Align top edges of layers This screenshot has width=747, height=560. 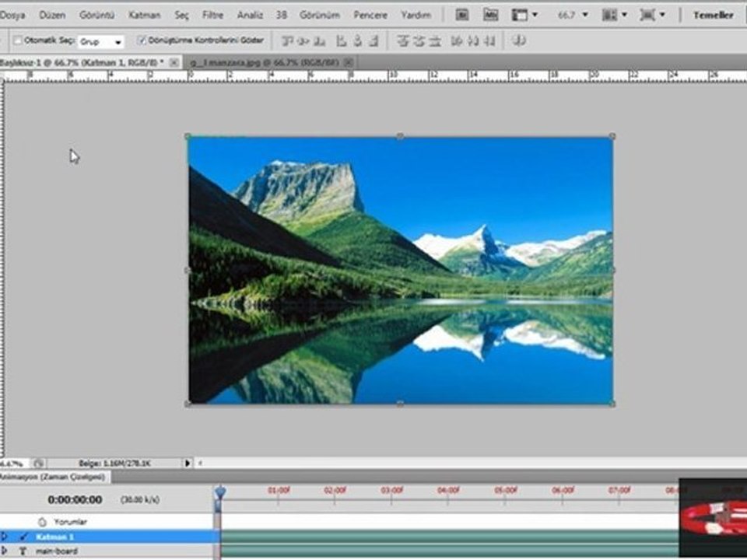click(x=287, y=41)
